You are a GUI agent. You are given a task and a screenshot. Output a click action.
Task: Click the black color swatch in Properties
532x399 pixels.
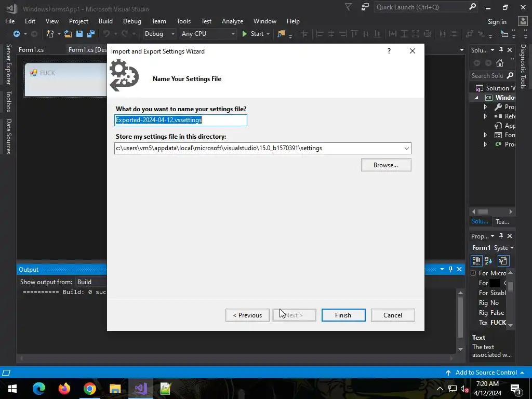click(x=495, y=283)
